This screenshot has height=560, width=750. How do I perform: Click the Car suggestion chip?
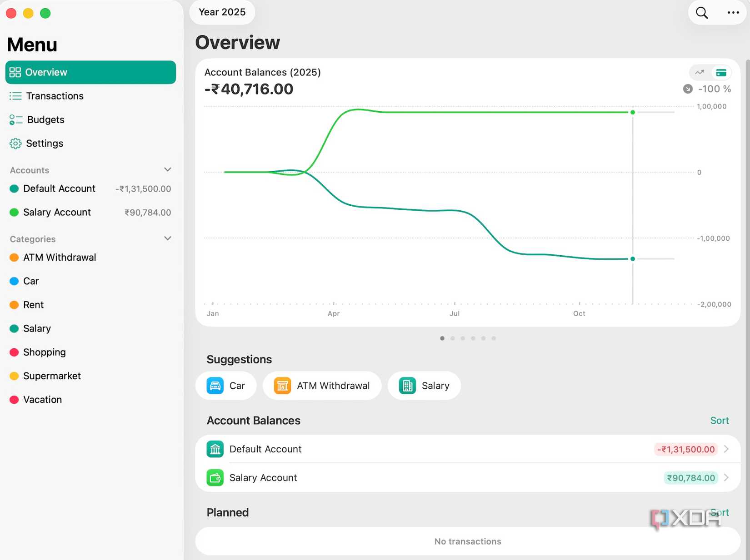[226, 386]
